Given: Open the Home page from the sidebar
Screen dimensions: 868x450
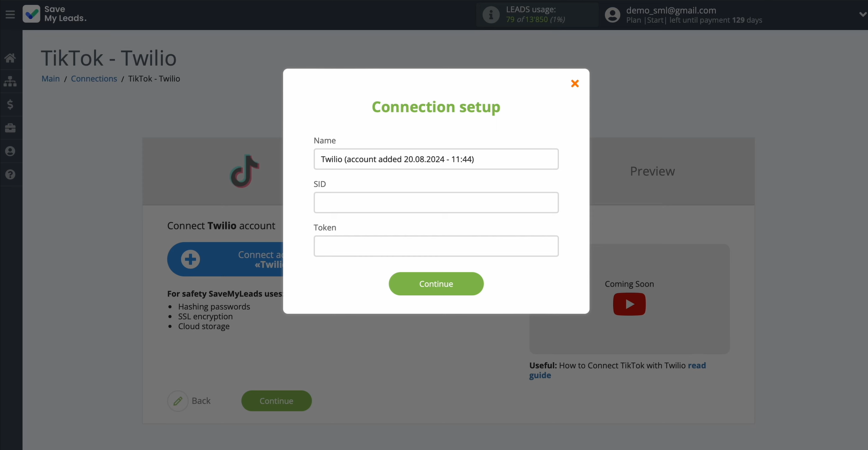Looking at the screenshot, I should pyautogui.click(x=11, y=57).
